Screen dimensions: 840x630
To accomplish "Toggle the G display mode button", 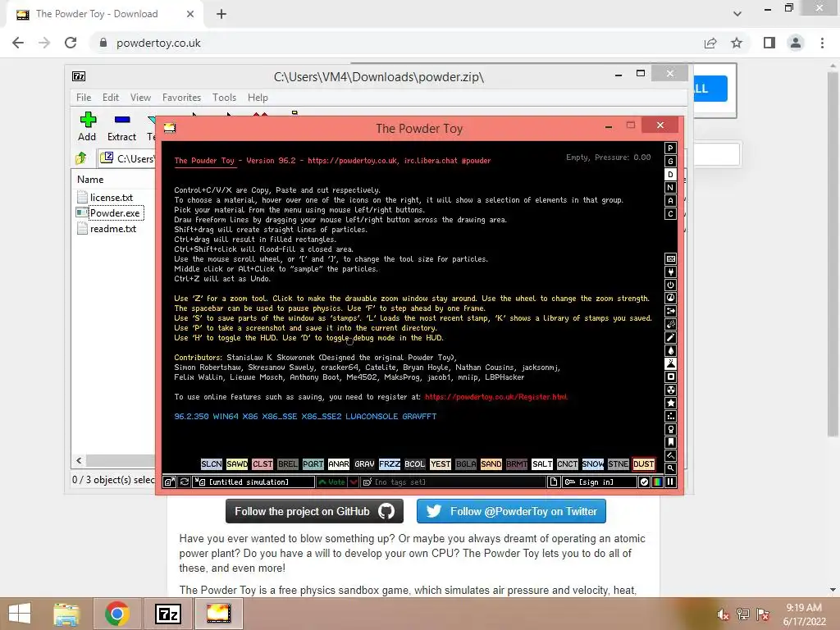I will pyautogui.click(x=670, y=162).
